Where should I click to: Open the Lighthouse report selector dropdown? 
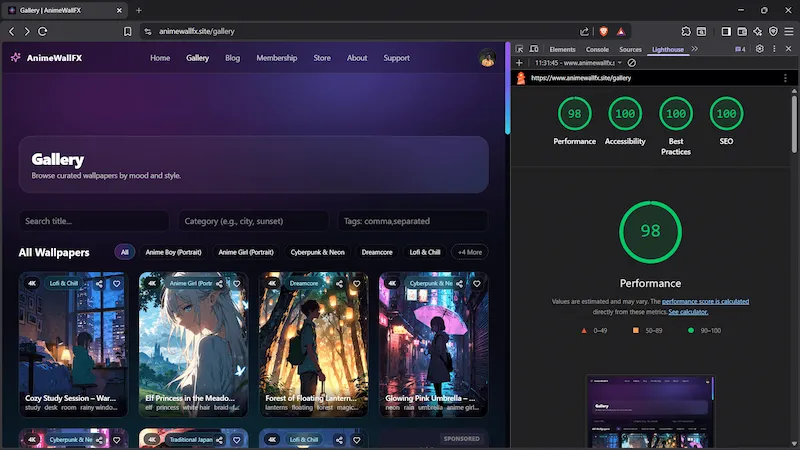[579, 63]
